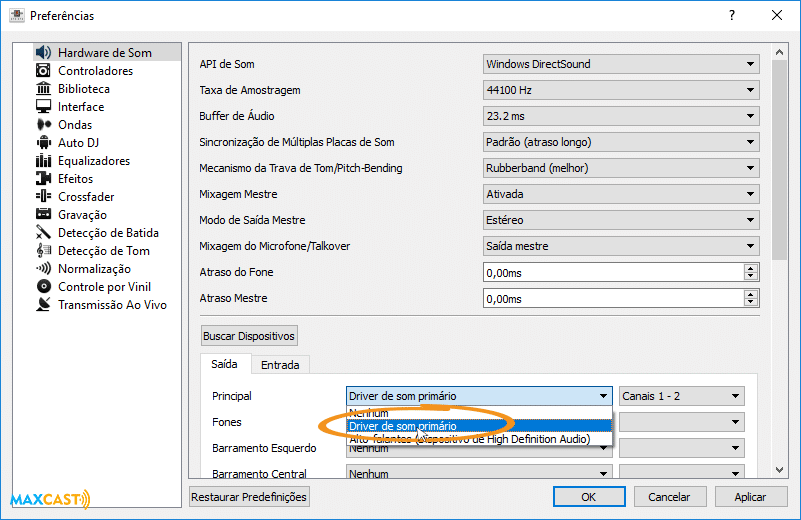Switch to the Entrada tab

(280, 365)
